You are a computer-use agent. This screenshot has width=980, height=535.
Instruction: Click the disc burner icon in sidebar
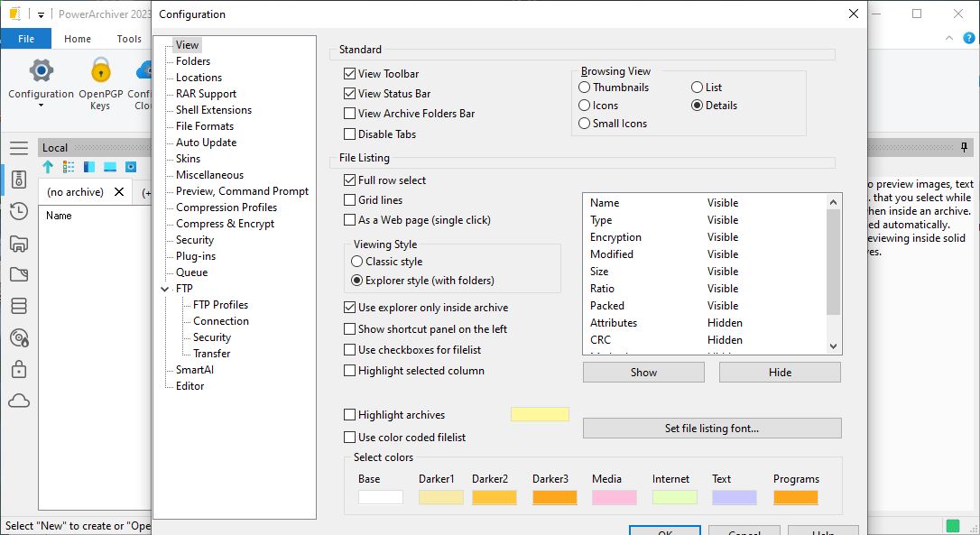19,338
